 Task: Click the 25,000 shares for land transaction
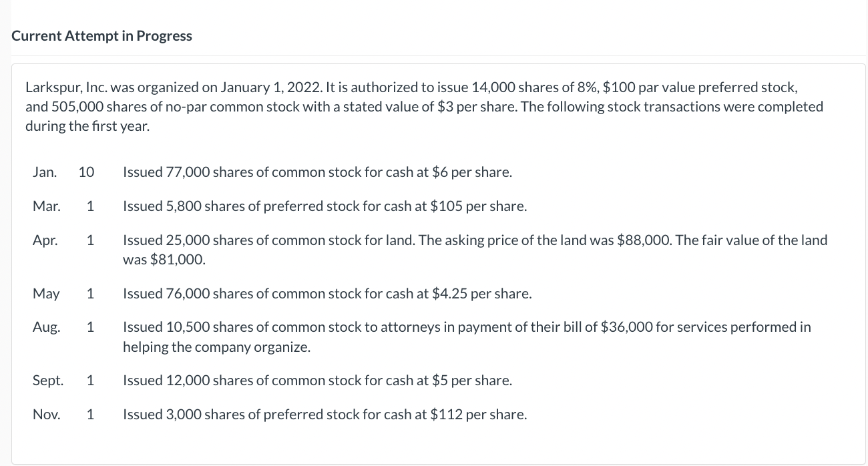475,250
